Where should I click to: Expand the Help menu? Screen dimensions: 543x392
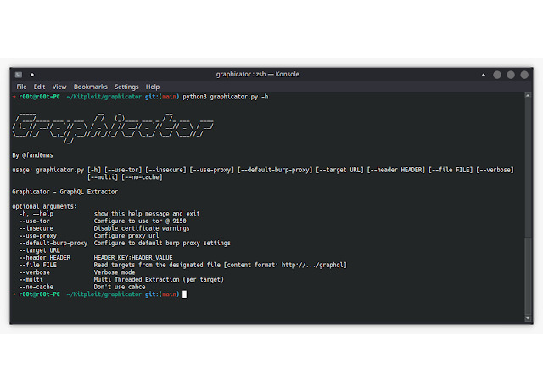[x=153, y=87]
